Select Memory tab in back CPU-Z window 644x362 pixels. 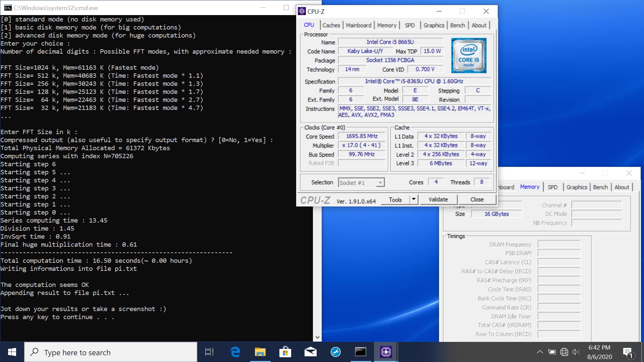point(530,187)
